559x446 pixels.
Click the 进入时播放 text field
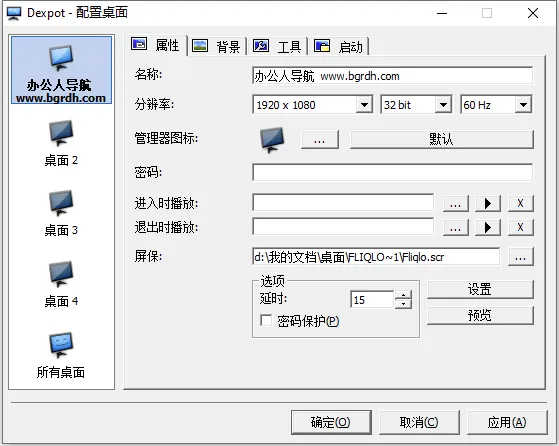pyautogui.click(x=343, y=203)
